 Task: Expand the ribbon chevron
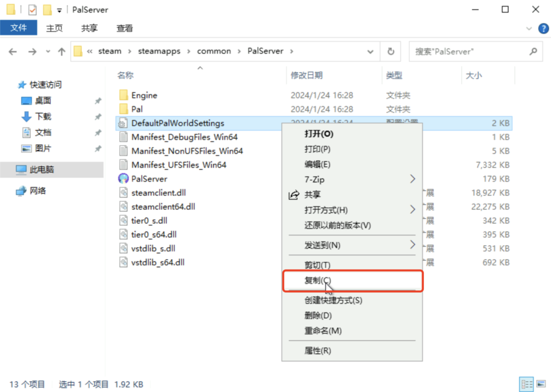(x=529, y=28)
